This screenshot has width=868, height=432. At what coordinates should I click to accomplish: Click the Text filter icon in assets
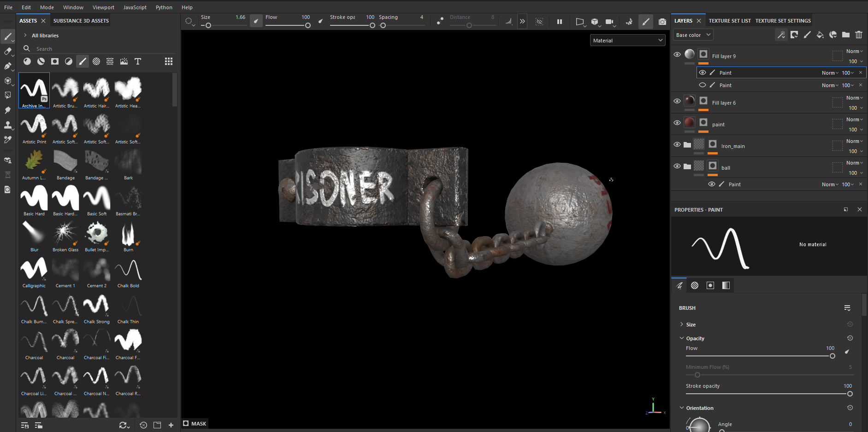coord(137,61)
